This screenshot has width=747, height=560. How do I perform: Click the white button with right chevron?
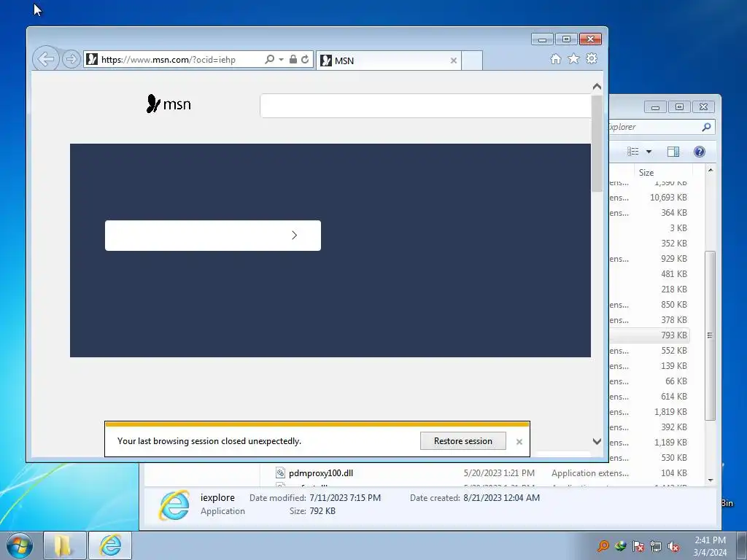pyautogui.click(x=213, y=236)
